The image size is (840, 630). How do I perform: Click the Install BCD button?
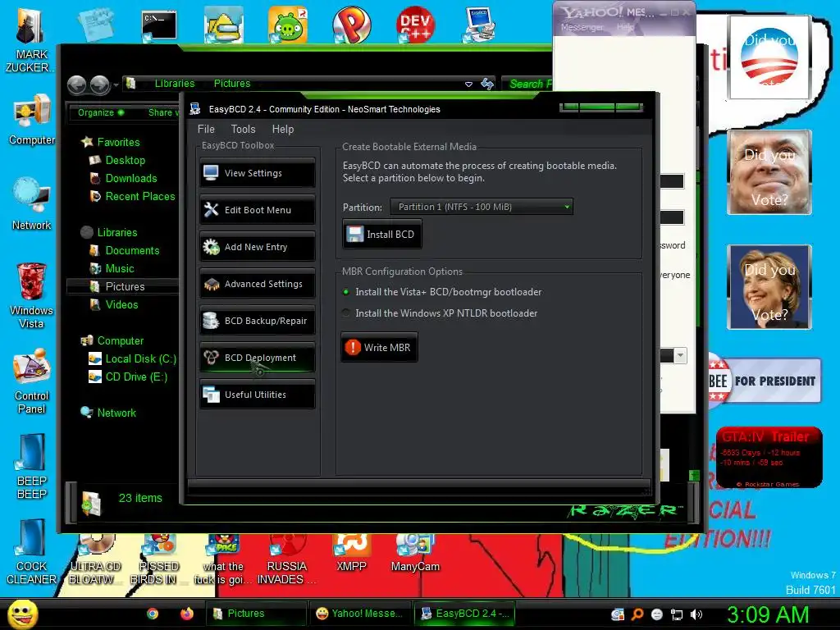click(382, 234)
